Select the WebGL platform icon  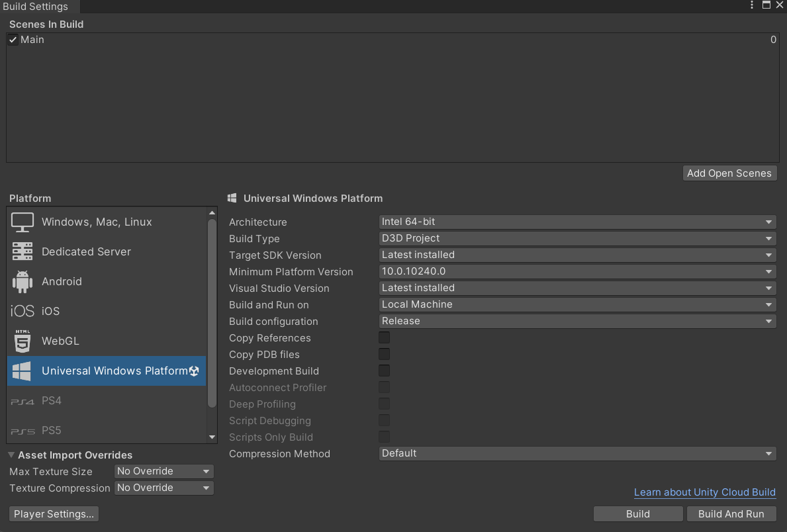21,340
